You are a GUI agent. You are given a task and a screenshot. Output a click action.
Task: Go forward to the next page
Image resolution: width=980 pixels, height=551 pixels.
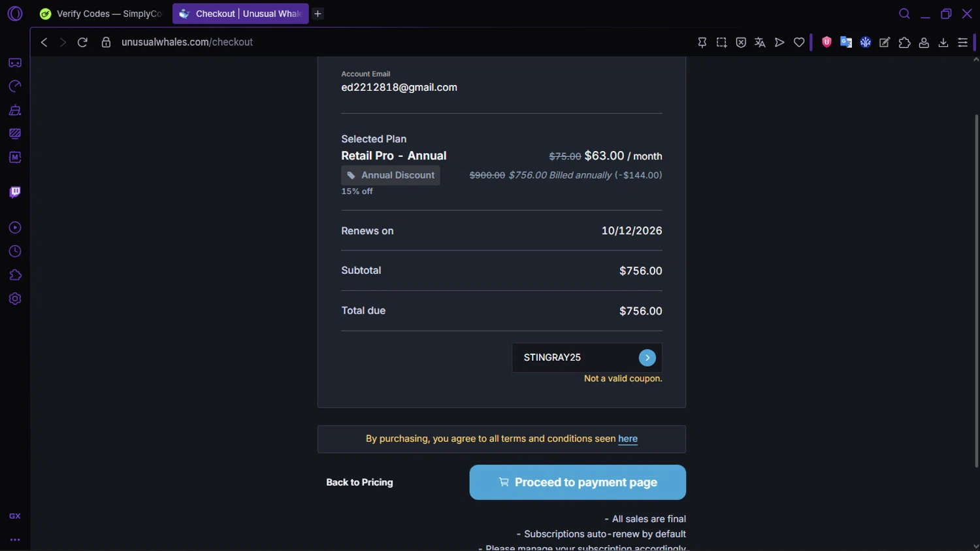click(63, 42)
